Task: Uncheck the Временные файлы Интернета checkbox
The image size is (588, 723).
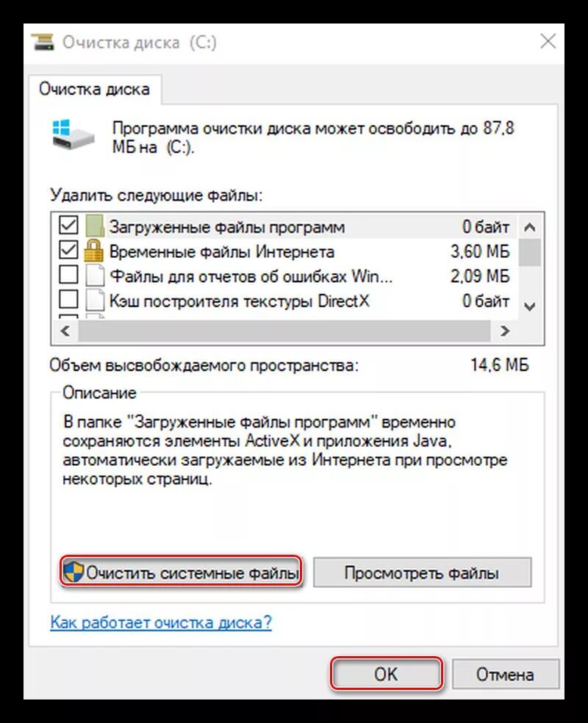Action: [x=68, y=250]
